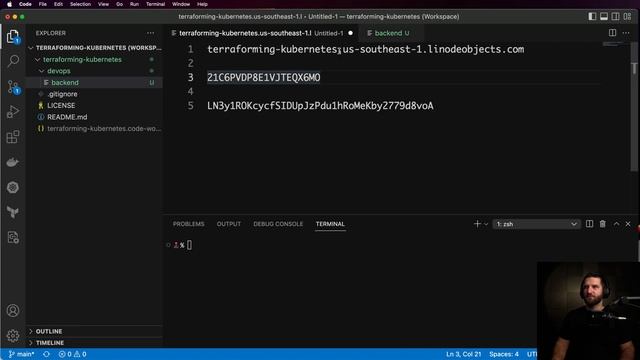Open the Go menu
Viewport: 640px width, 360px height.
120,4
